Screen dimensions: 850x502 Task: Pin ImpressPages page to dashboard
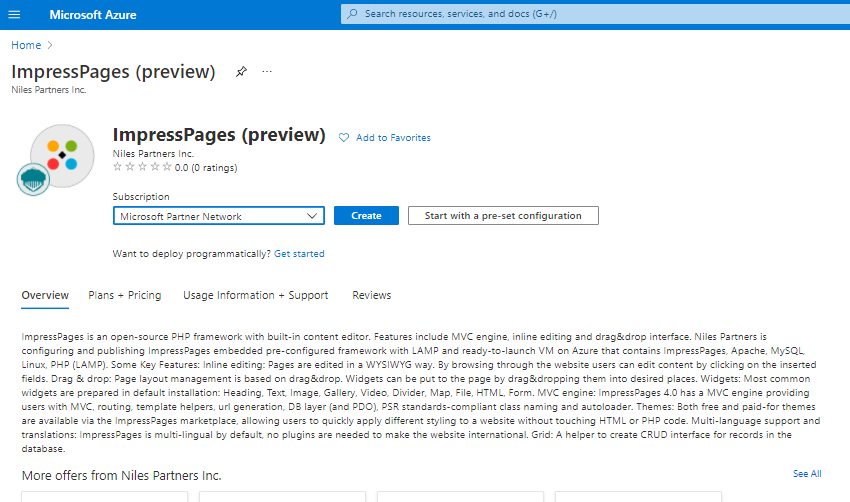(241, 72)
